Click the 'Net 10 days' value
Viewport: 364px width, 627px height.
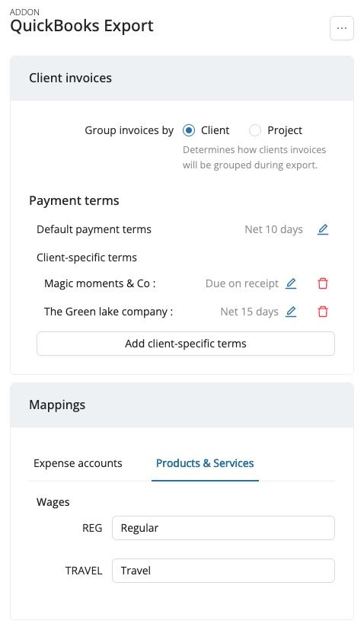pyautogui.click(x=273, y=229)
